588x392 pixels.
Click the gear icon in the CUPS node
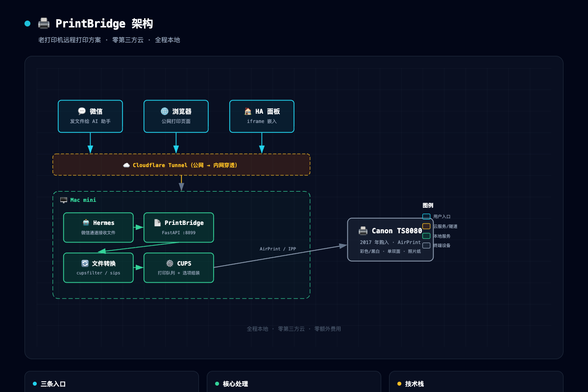[170, 263]
